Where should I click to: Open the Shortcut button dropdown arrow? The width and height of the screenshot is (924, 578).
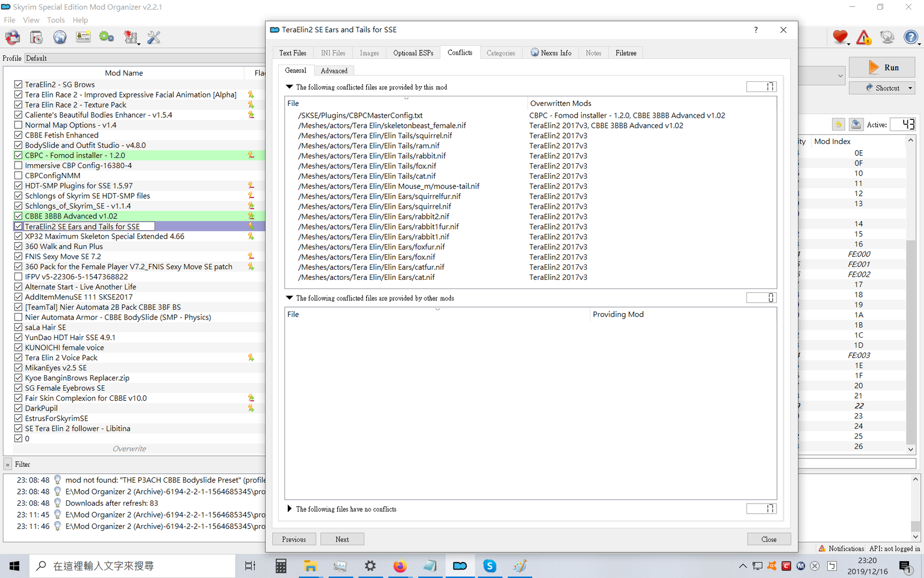point(910,88)
